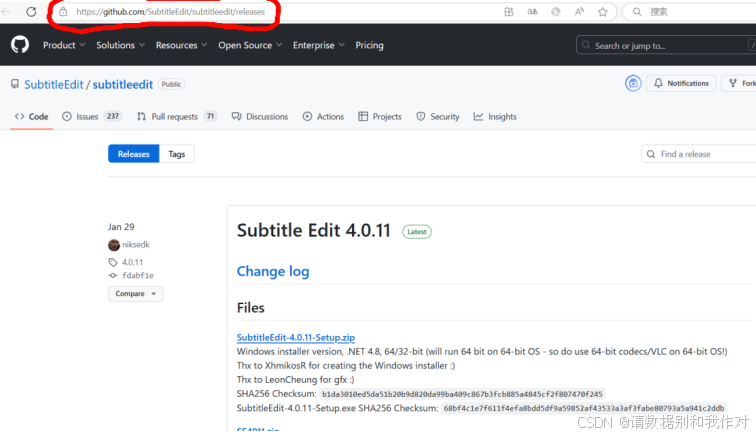Open the Change log link
This screenshot has height=436, width=756.
point(273,271)
